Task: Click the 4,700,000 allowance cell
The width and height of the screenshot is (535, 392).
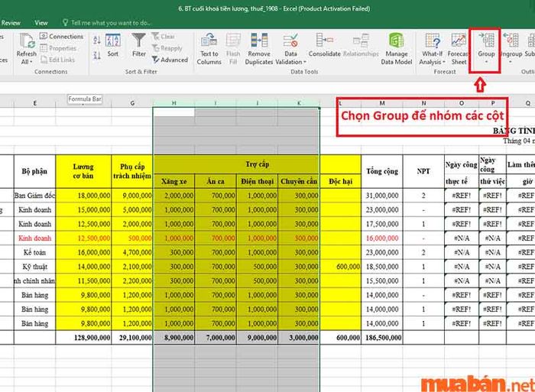Action: click(x=132, y=252)
